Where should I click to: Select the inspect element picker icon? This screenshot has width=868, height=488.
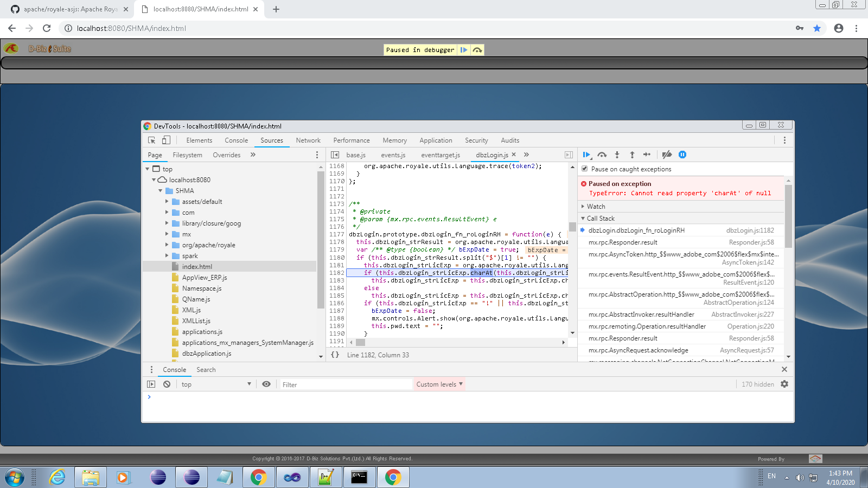tap(152, 140)
